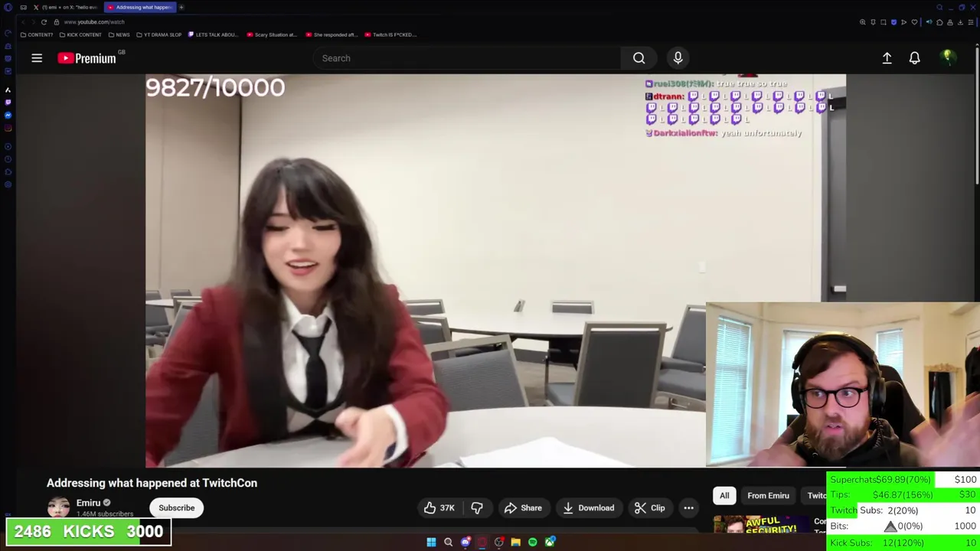980x551 pixels.
Task: Open a new browser tab with plus
Action: click(181, 8)
